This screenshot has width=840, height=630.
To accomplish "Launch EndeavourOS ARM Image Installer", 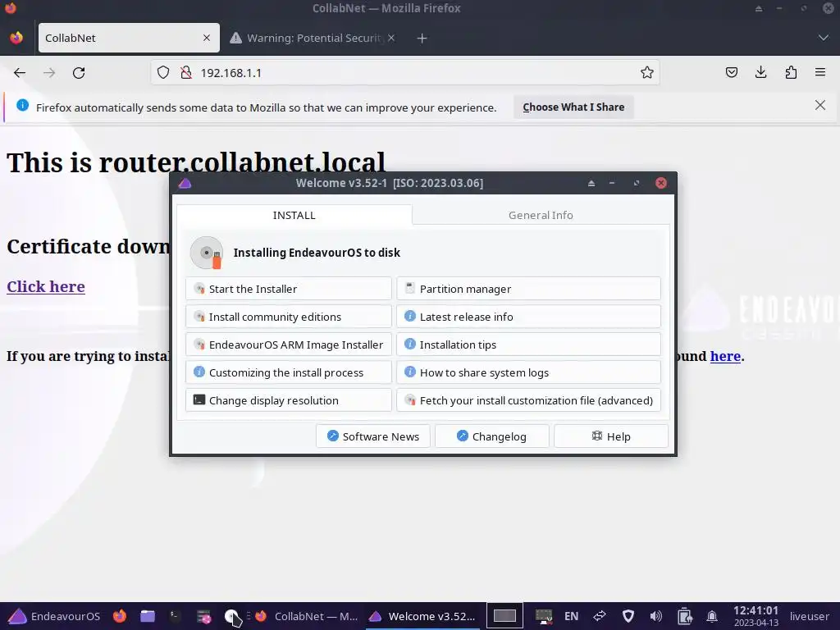I will (x=288, y=345).
